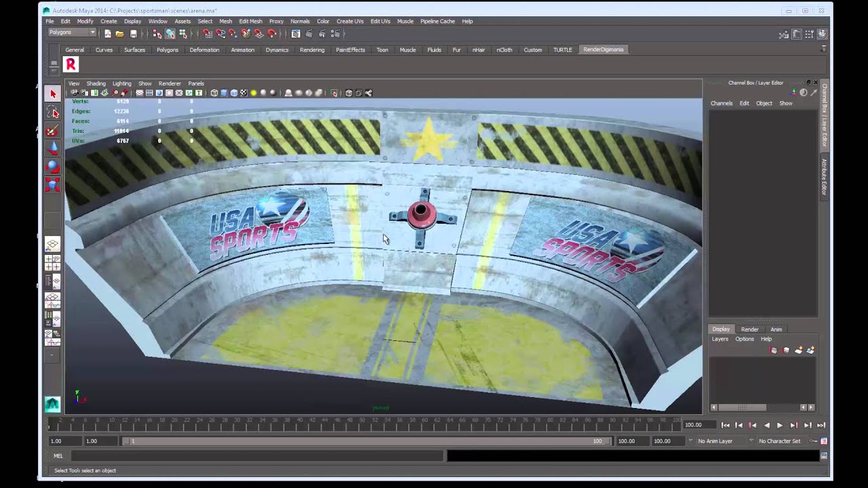
Task: Play the animation forwards
Action: click(780, 425)
